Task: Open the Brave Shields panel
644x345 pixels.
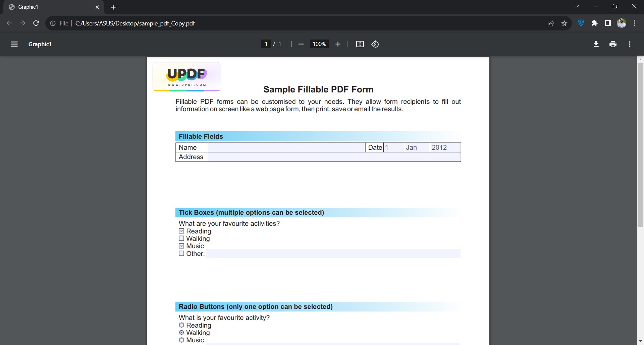Action: tap(581, 23)
